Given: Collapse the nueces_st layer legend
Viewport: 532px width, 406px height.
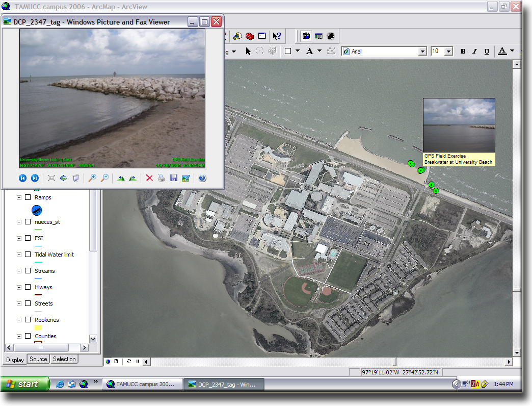Looking at the screenshot, I should click(19, 222).
